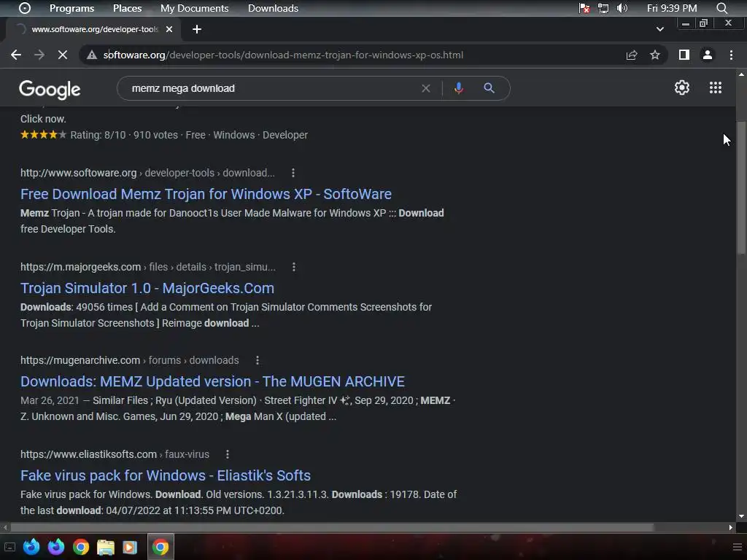Launch the blue Firefox icon in taskbar

(x=31, y=547)
